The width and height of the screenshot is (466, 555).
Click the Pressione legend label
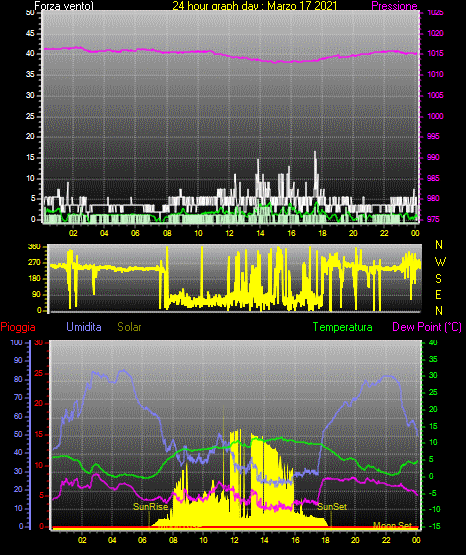click(x=394, y=6)
